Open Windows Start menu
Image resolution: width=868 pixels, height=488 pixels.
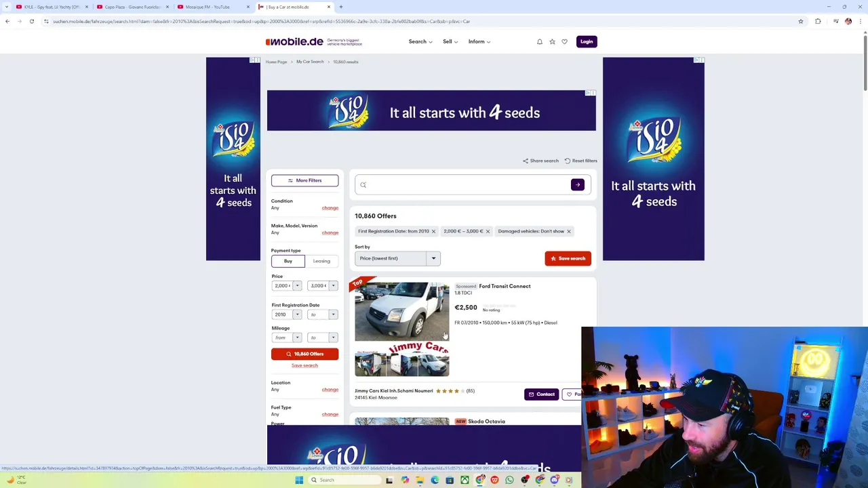tap(299, 480)
